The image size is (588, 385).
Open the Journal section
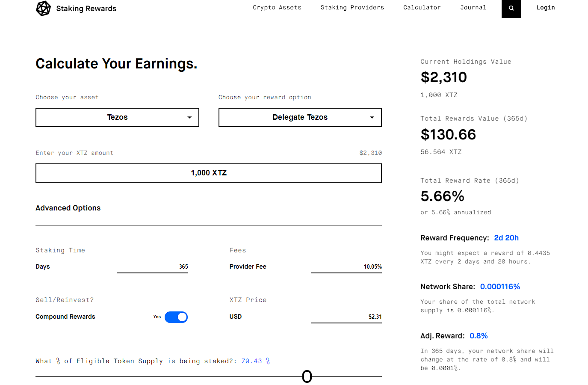[473, 8]
